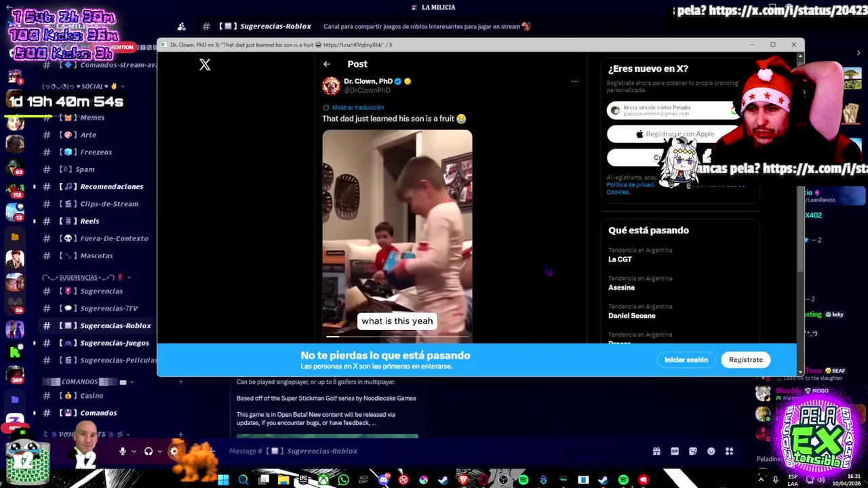Click the Discord members list icon in header
The height and width of the screenshot is (488, 868).
182,26
